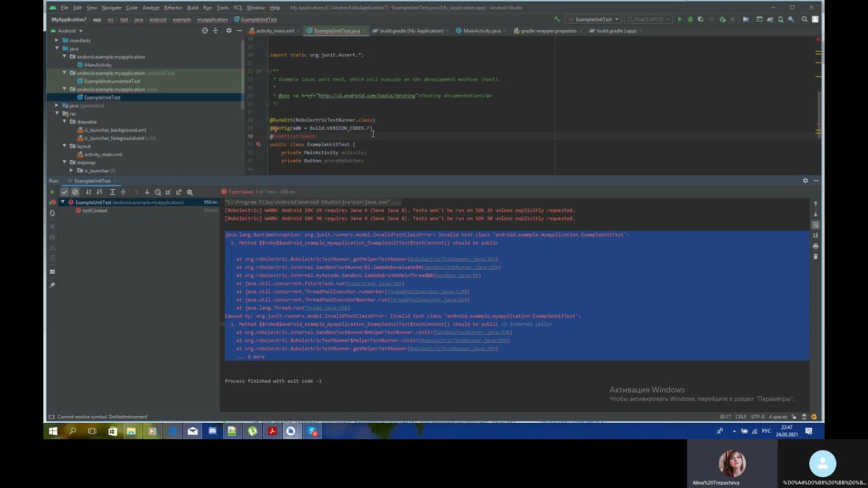Hide the Project panel with minus icon
868x488 pixels.
[239, 30]
